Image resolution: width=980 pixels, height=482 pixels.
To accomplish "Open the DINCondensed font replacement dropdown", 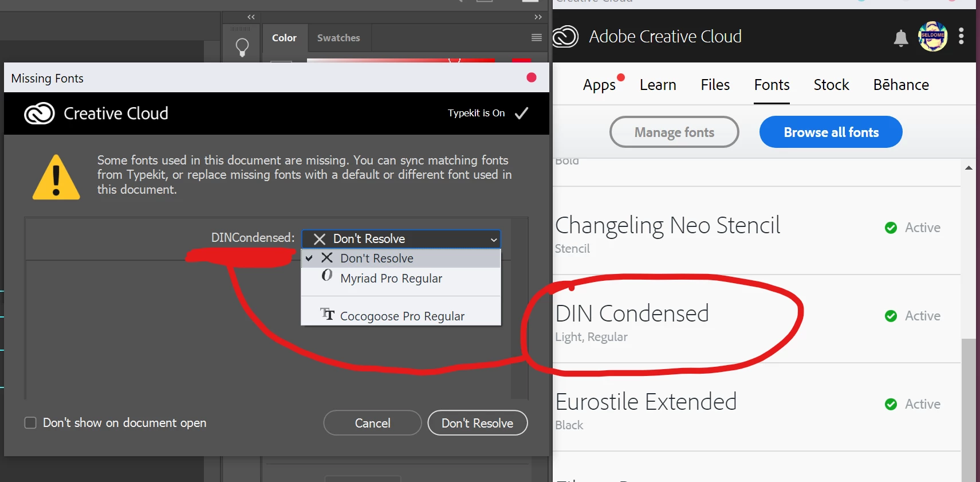I will [x=401, y=239].
